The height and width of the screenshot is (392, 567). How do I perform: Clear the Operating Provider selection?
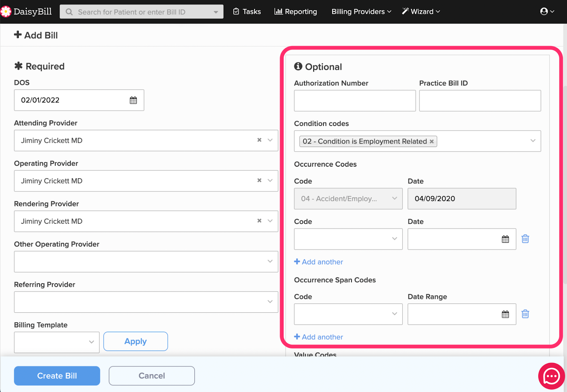pyautogui.click(x=259, y=180)
